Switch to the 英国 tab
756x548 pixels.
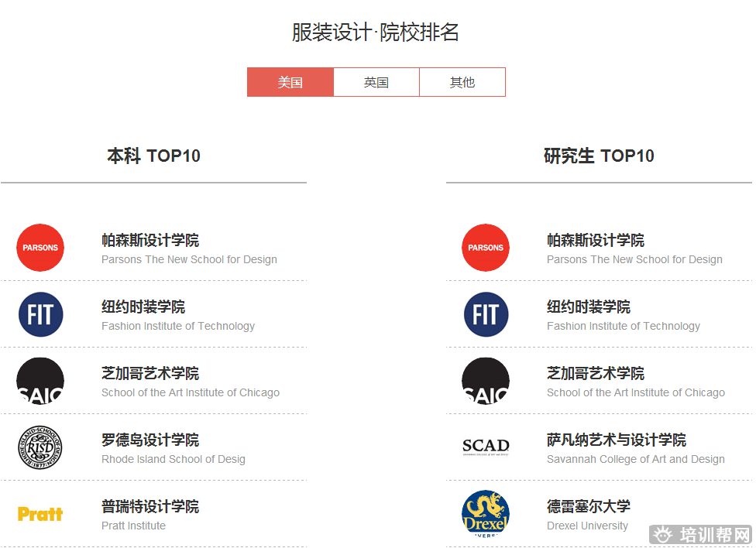(376, 82)
